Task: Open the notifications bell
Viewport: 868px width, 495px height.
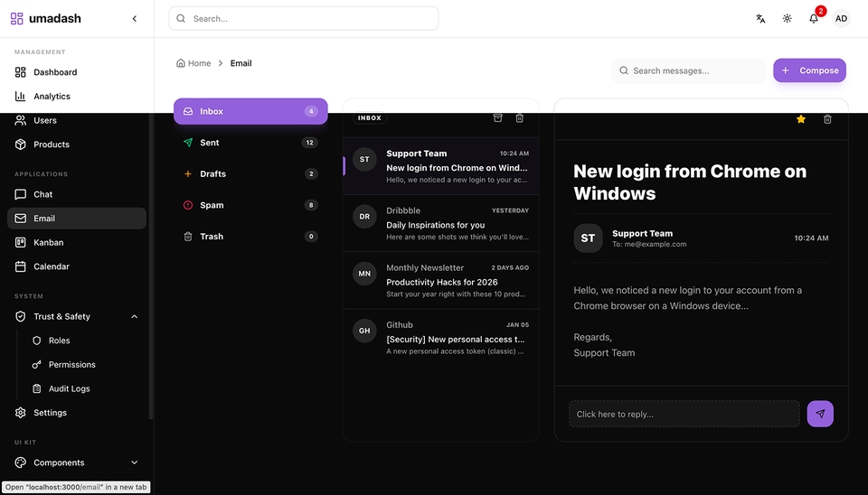Action: point(814,18)
